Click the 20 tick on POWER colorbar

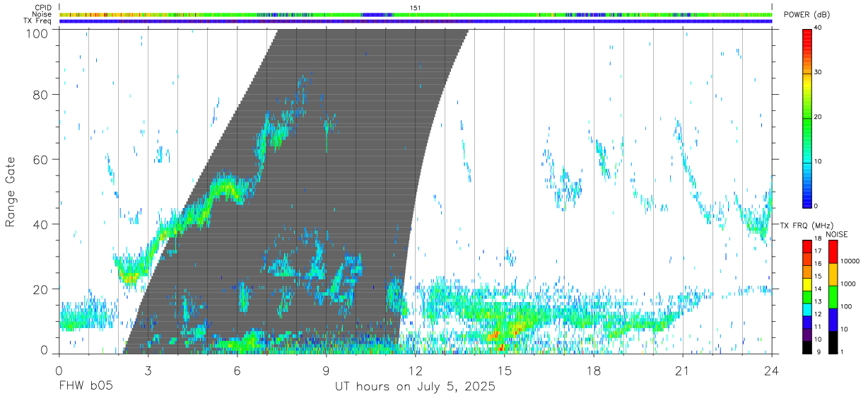819,117
